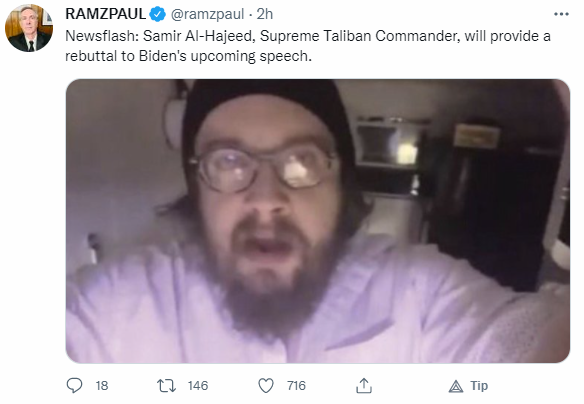Click the Tip text label
The image size is (584, 404).
pyautogui.click(x=479, y=386)
